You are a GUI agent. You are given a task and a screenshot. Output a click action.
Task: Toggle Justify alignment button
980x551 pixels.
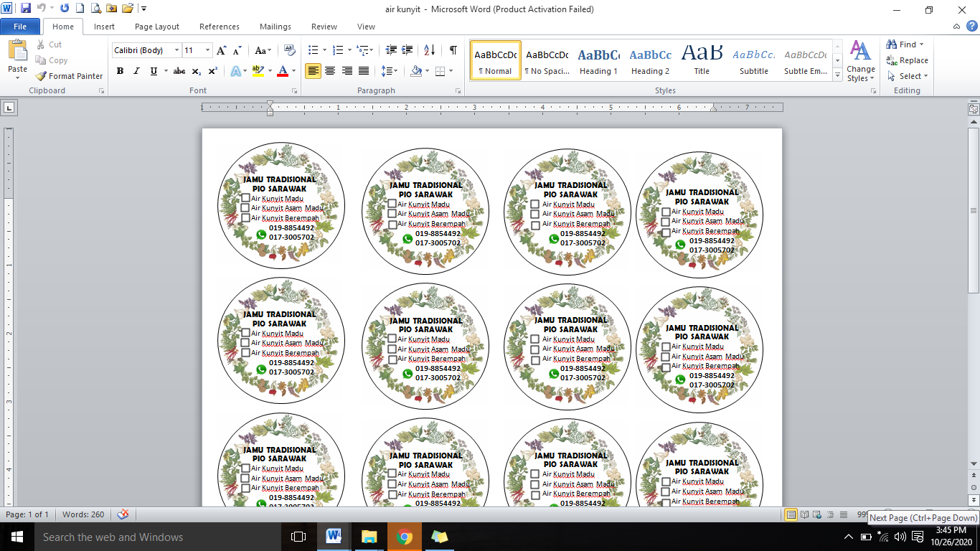(364, 71)
